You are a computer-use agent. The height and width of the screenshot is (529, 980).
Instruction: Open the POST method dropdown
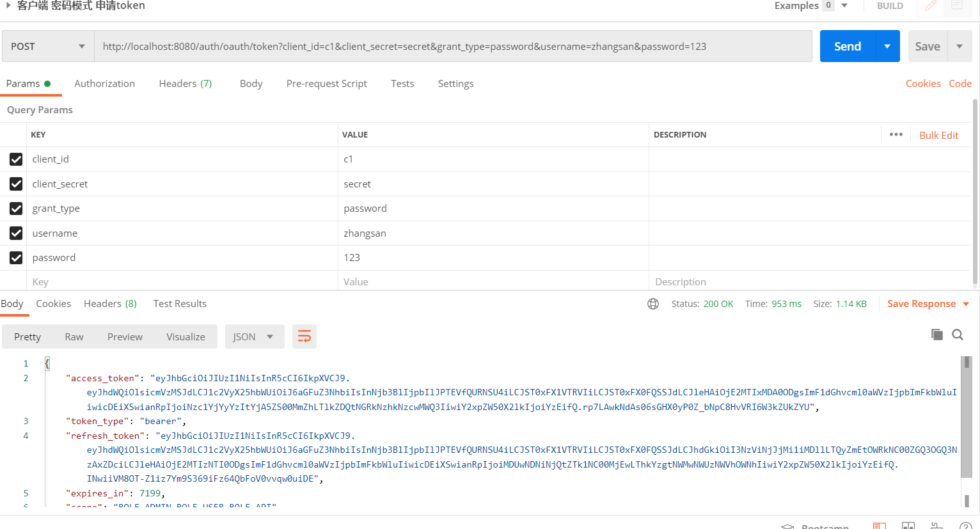[48, 46]
